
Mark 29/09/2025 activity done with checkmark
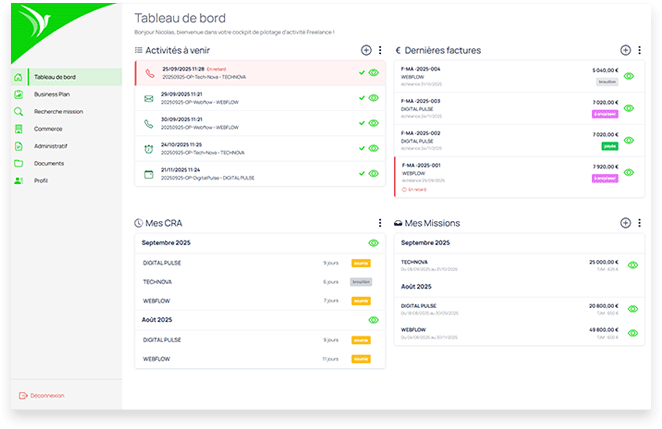(362, 98)
